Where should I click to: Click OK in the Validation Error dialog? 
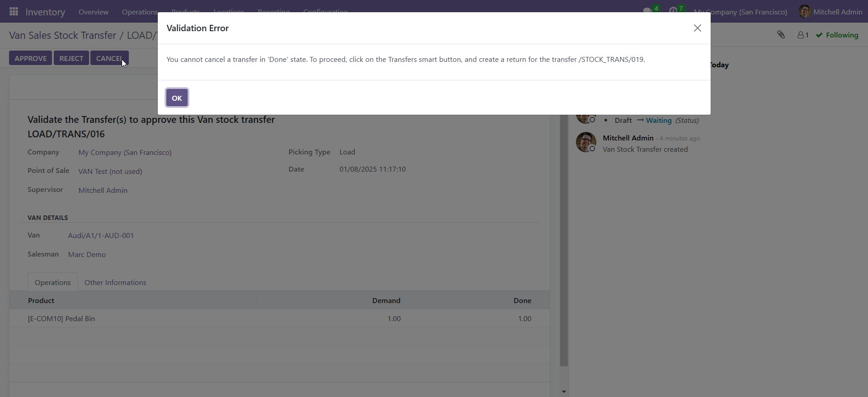(177, 98)
